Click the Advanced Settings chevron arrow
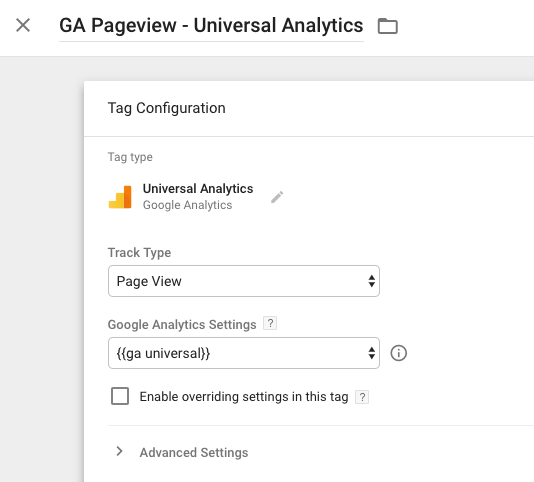The width and height of the screenshot is (534, 482). (119, 451)
